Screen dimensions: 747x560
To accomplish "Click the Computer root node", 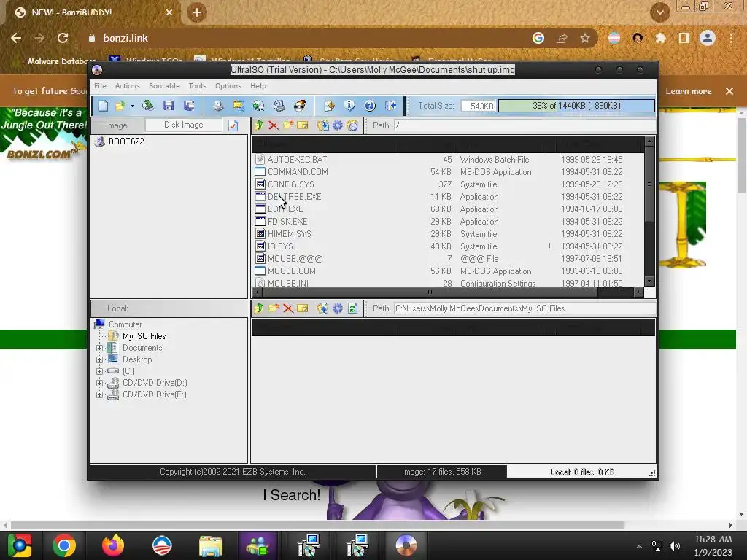I will [125, 324].
